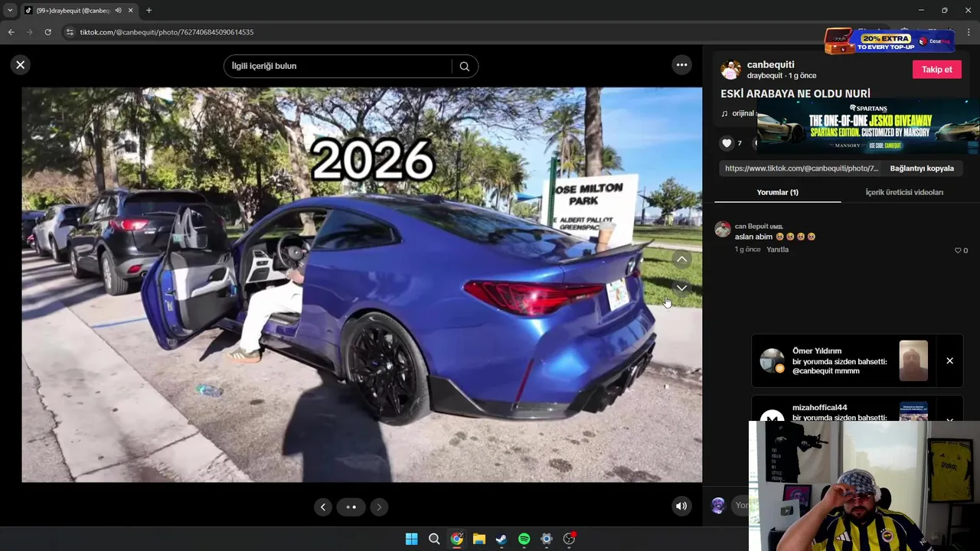This screenshot has width=980, height=551.
Task: Go to previous post with up chevron
Action: 681,259
